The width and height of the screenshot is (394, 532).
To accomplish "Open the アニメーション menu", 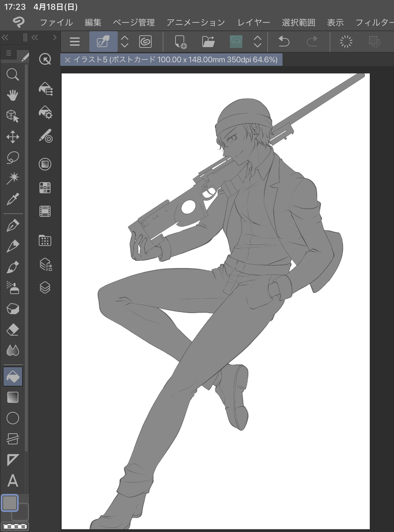I will (x=196, y=23).
